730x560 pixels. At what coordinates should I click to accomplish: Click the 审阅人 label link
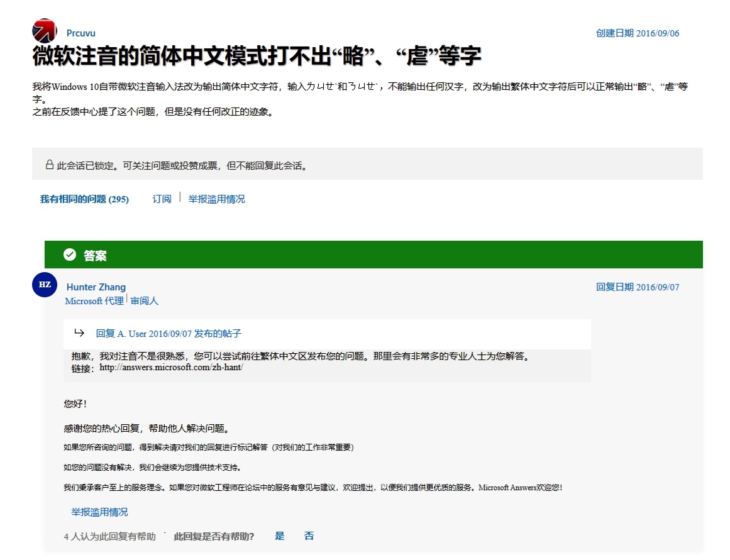point(144,300)
